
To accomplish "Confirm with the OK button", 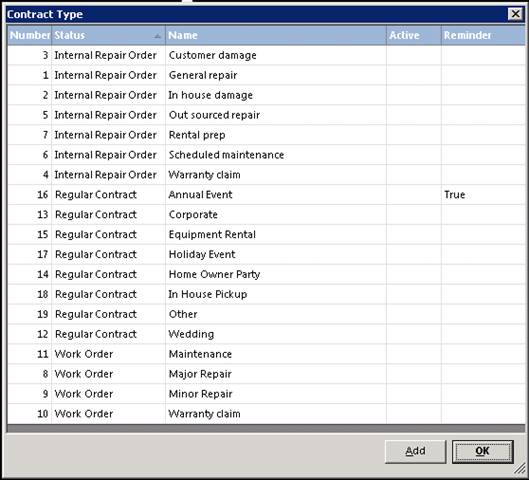I will (482, 451).
